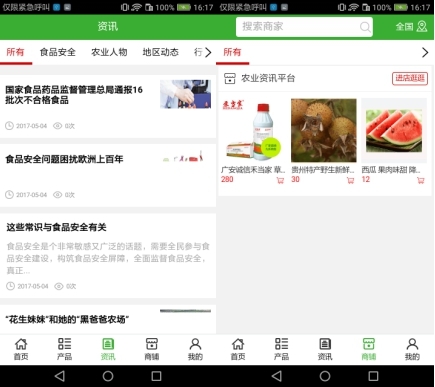Viewport: 435px width, 387px height.
Task: Open 产品 products icon in left screen
Action: 64,349
